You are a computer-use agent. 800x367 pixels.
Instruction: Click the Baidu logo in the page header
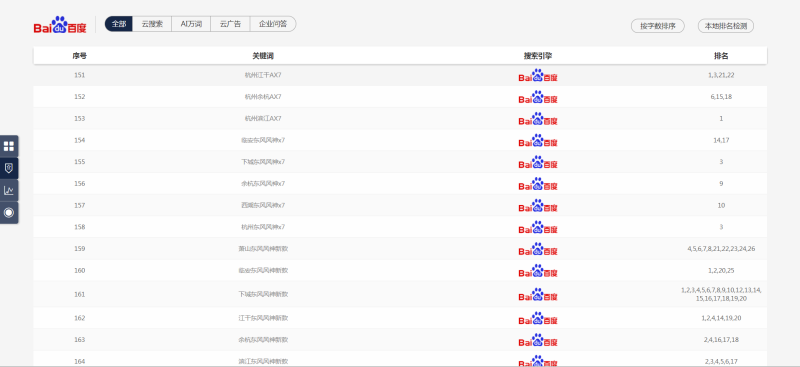tap(60, 25)
